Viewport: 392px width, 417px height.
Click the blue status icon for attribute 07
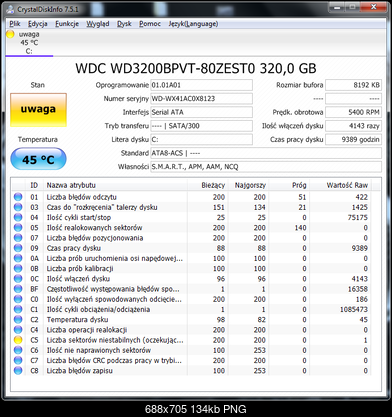tap(18, 238)
